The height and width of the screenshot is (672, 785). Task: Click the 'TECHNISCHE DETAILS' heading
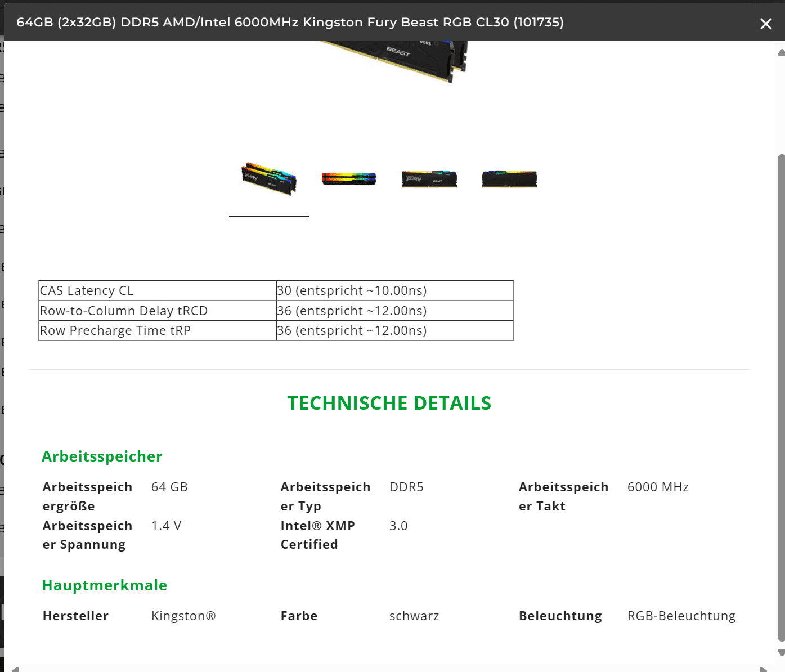point(389,403)
